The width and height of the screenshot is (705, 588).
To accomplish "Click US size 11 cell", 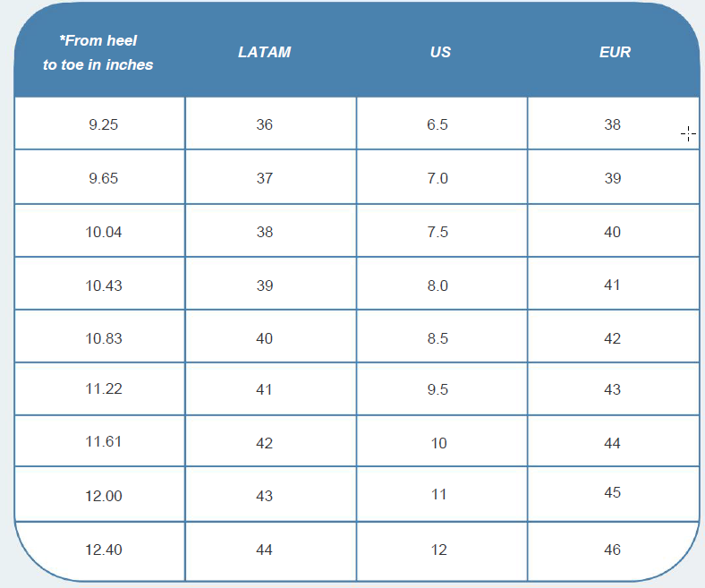I will [x=437, y=494].
